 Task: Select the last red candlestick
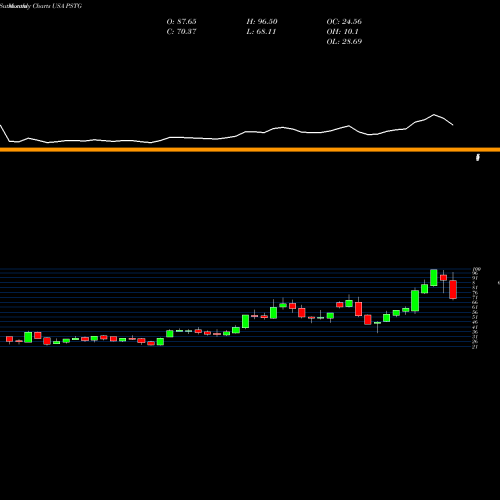tap(453, 289)
